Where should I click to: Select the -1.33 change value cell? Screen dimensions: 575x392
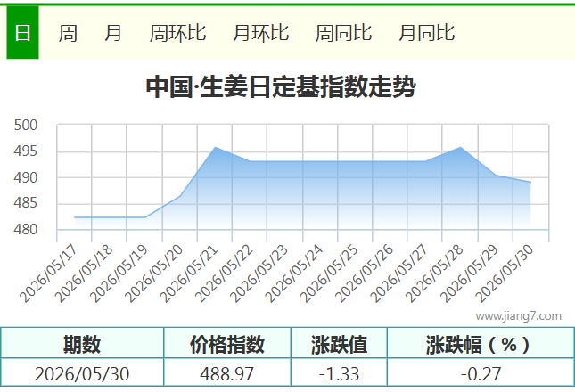pos(339,373)
